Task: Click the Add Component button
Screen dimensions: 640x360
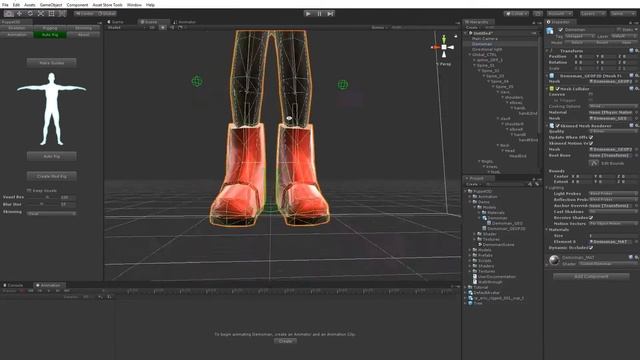Action: coord(591,276)
